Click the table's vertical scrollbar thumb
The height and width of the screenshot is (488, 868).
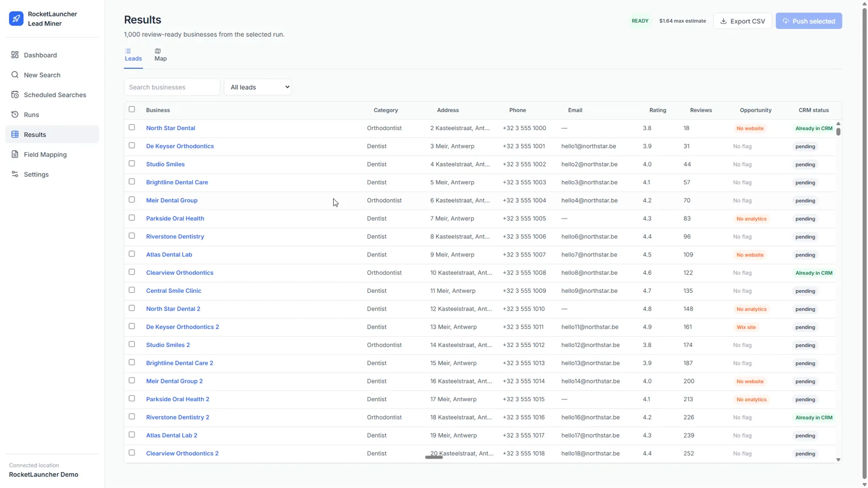[838, 131]
